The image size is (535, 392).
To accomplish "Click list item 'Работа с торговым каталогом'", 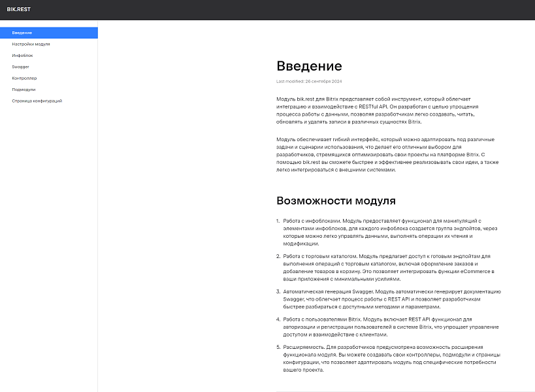I will (x=391, y=267).
